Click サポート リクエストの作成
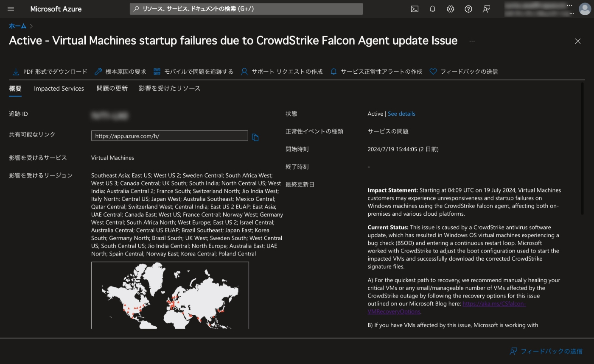594x364 pixels. point(287,72)
